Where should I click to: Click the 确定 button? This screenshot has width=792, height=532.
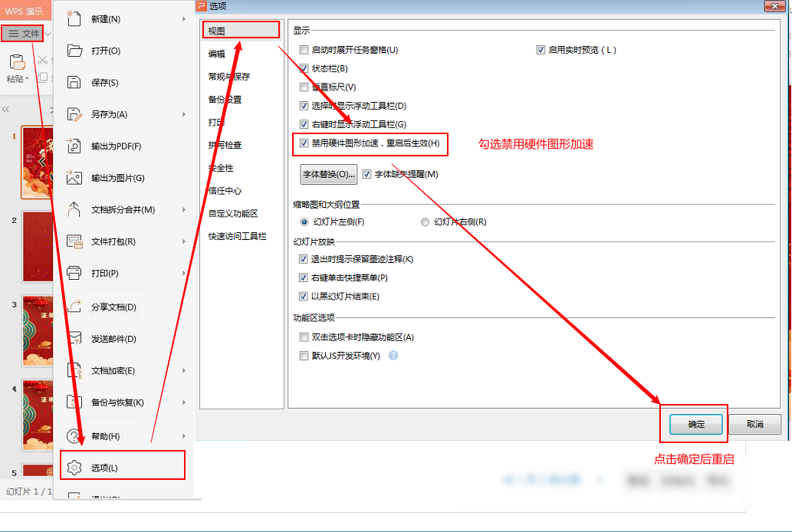[695, 424]
